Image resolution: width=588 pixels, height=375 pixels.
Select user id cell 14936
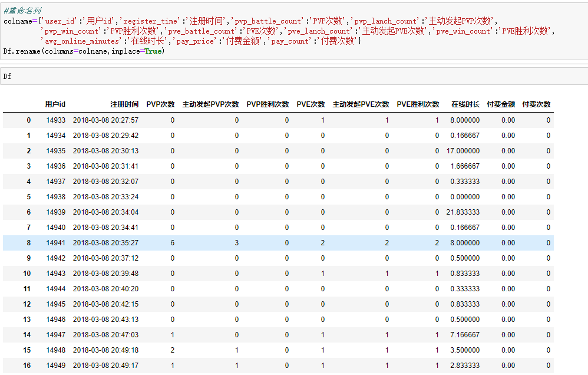click(x=56, y=166)
